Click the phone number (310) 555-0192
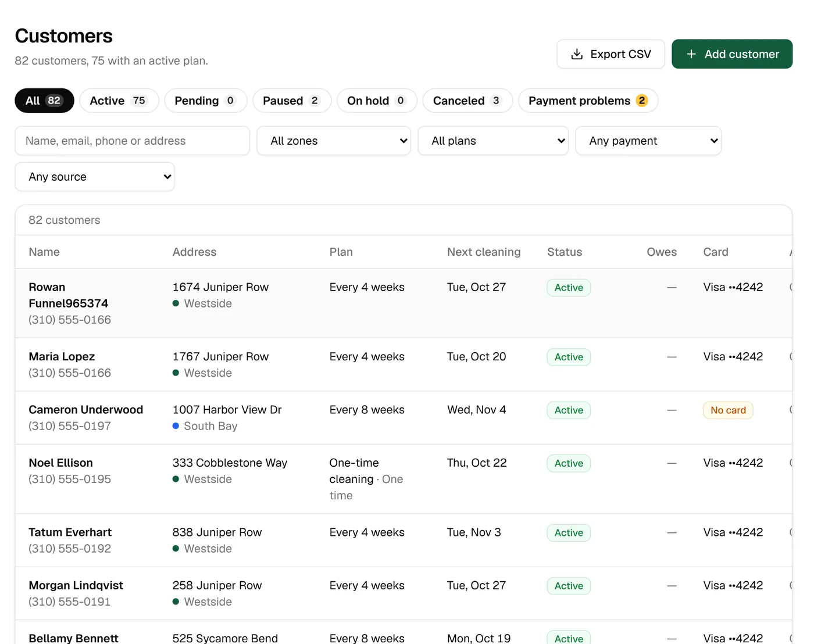 [x=70, y=549]
